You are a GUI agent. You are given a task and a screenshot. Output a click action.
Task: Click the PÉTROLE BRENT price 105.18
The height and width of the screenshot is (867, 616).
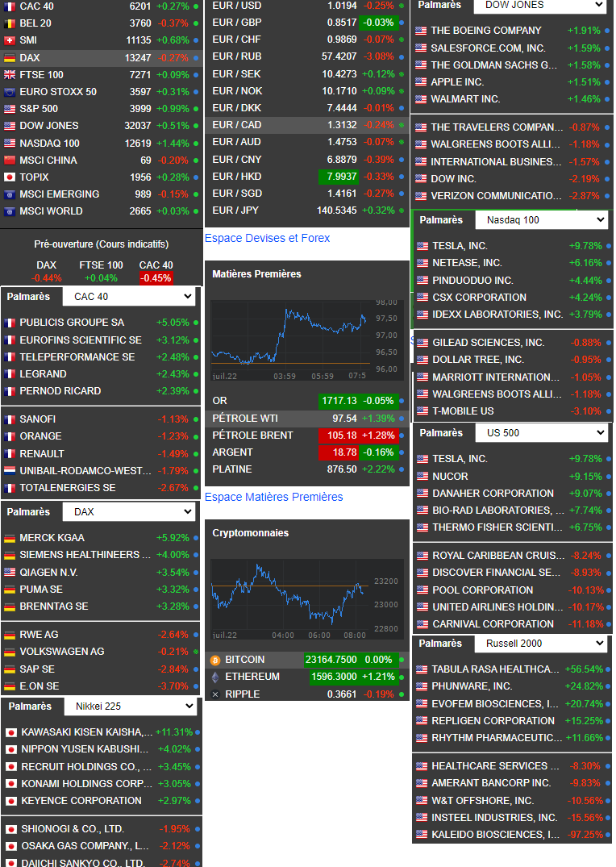coord(339,436)
